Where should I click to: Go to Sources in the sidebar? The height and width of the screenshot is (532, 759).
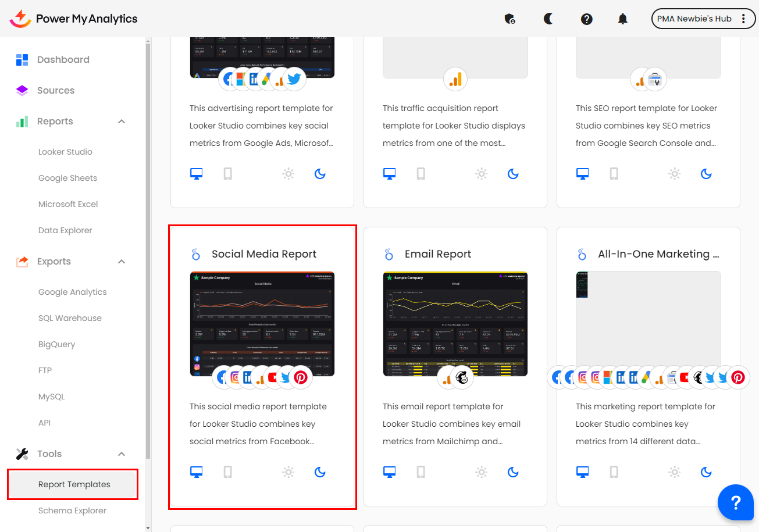56,90
